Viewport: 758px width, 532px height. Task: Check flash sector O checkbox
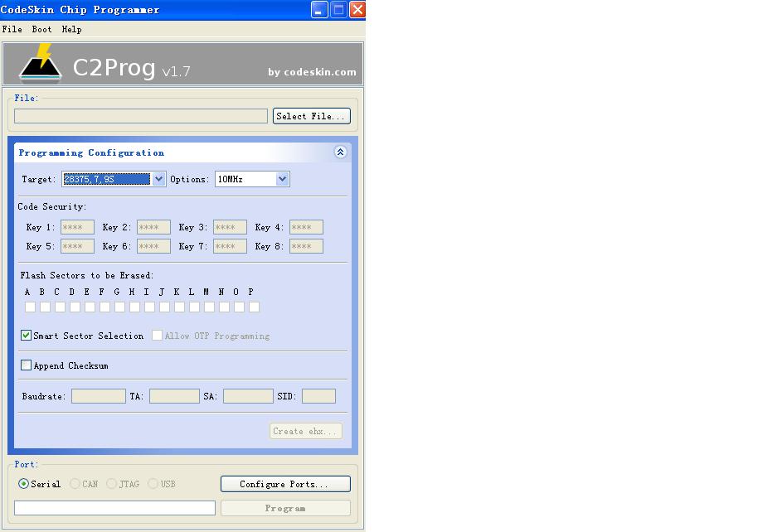coord(240,307)
